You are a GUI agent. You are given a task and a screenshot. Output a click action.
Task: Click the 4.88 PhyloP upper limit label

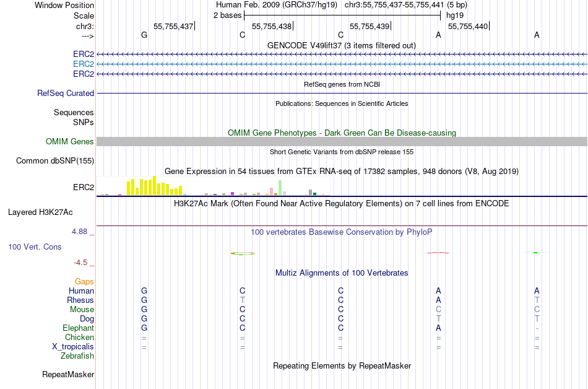[79, 232]
